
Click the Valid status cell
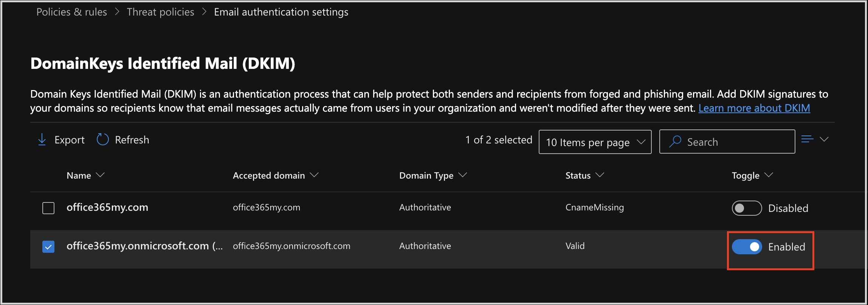tap(575, 246)
